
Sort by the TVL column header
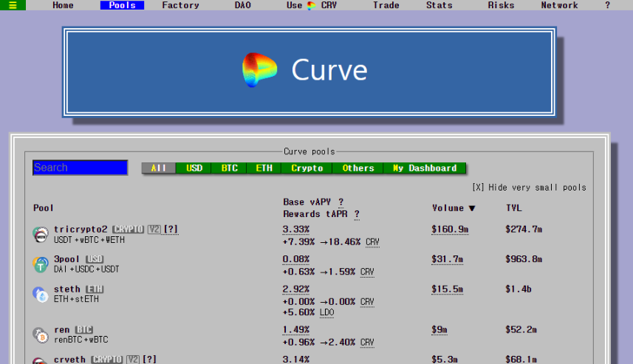coord(514,208)
